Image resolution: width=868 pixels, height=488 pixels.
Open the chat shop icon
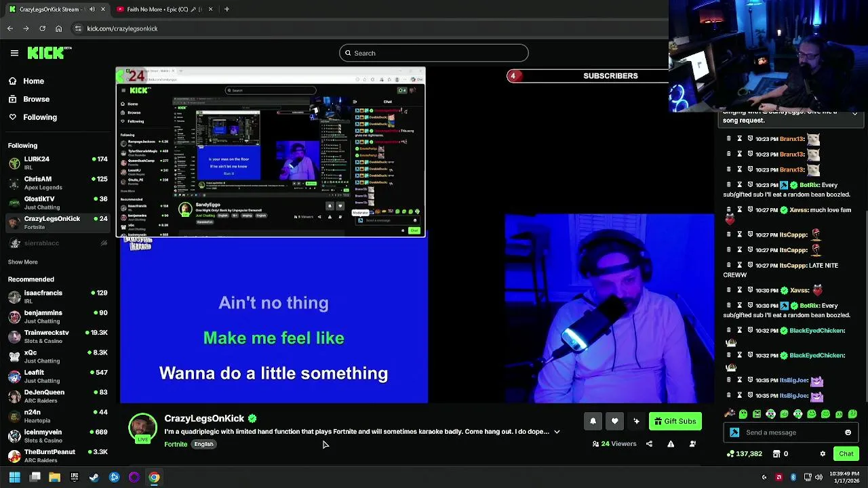776,453
